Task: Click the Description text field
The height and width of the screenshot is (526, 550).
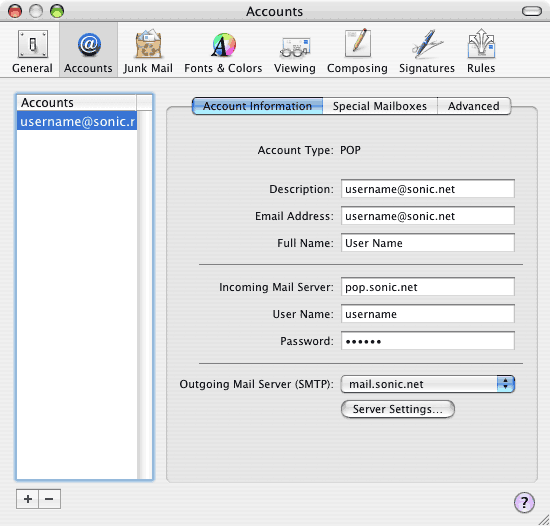Action: pyautogui.click(x=428, y=189)
